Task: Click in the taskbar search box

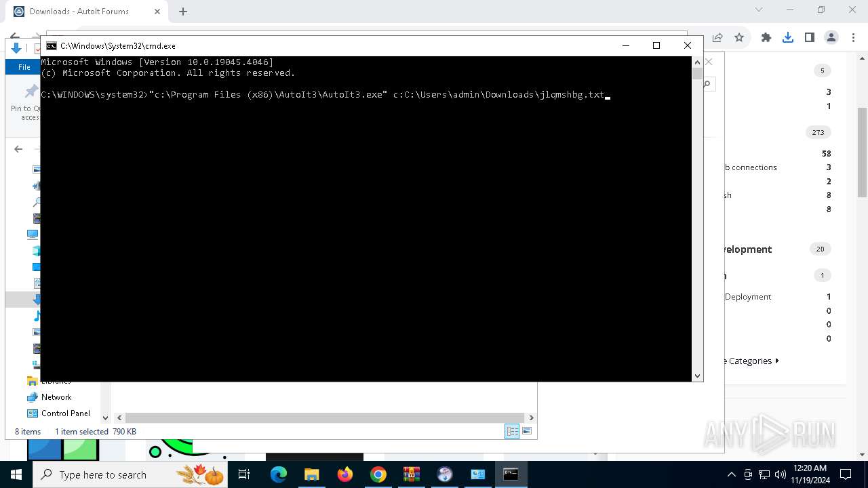Action: pyautogui.click(x=129, y=474)
